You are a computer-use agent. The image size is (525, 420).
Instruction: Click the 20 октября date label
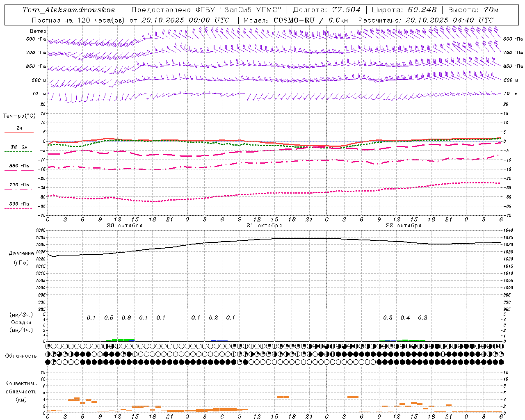125,226
